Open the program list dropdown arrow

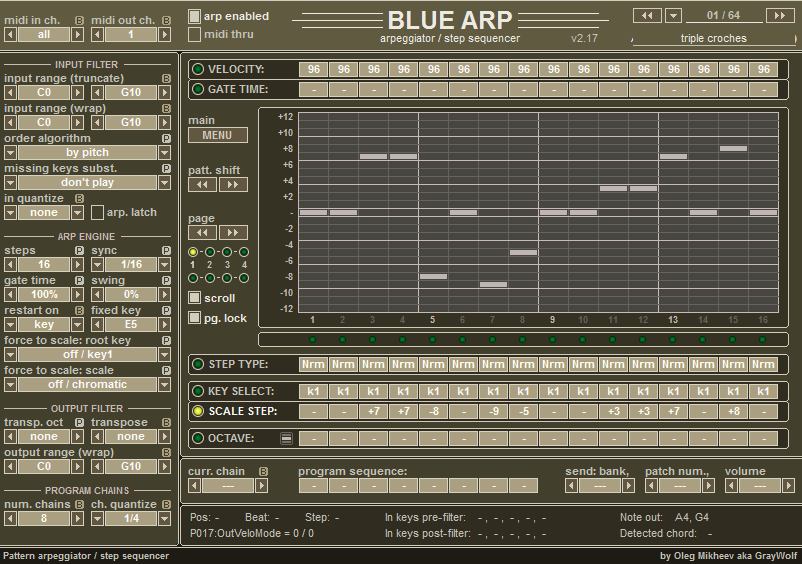pos(673,15)
